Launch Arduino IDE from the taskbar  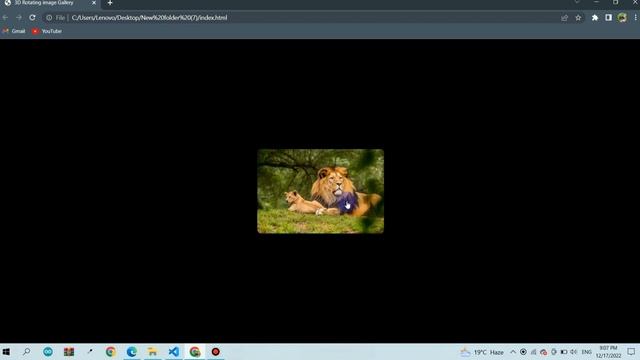(x=48, y=351)
